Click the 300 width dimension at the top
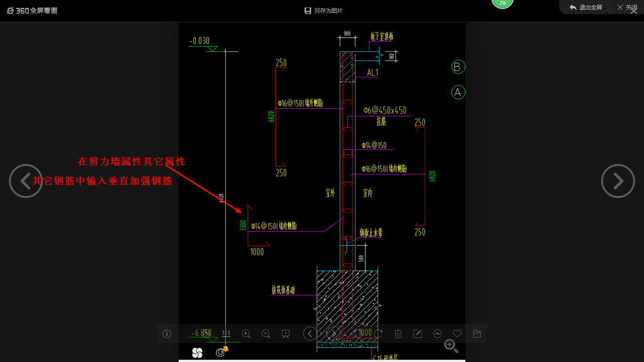 [x=347, y=34]
